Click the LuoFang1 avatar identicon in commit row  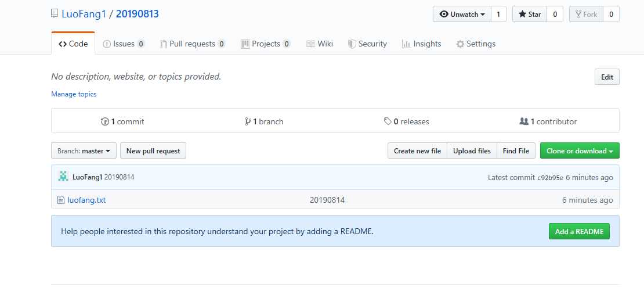(x=63, y=177)
